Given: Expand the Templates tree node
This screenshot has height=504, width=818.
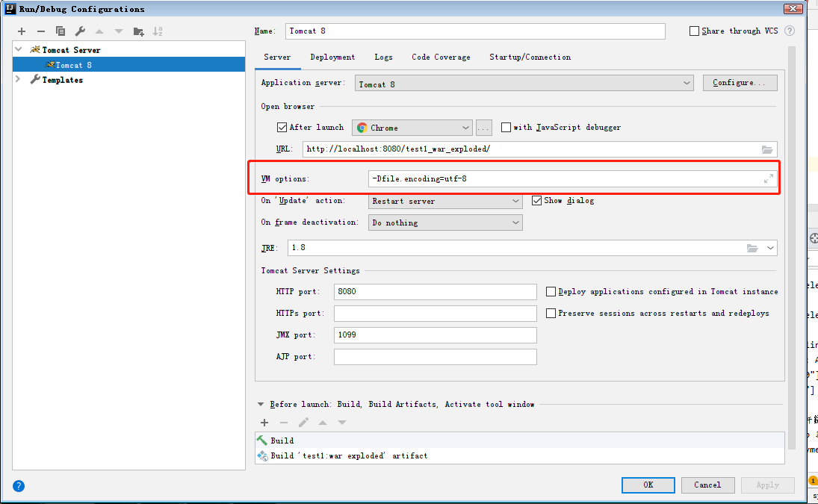Looking at the screenshot, I should click(18, 79).
